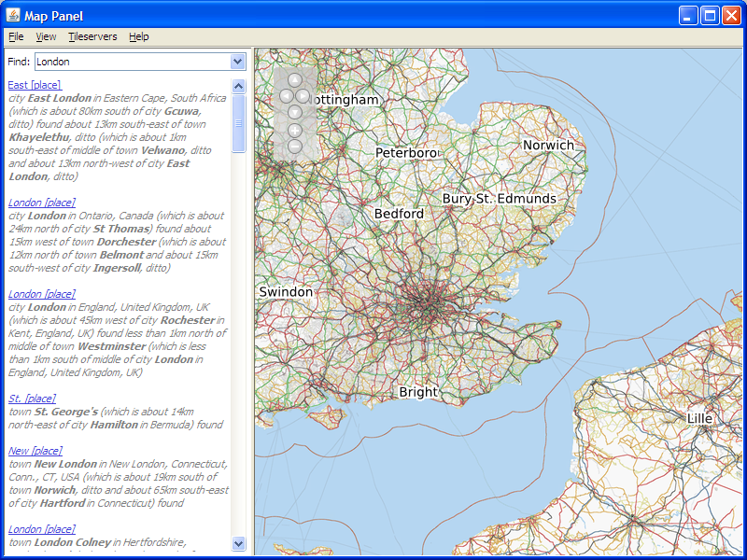The width and height of the screenshot is (747, 560).
Task: Click the bold word Hamilton in results
Action: point(114,425)
